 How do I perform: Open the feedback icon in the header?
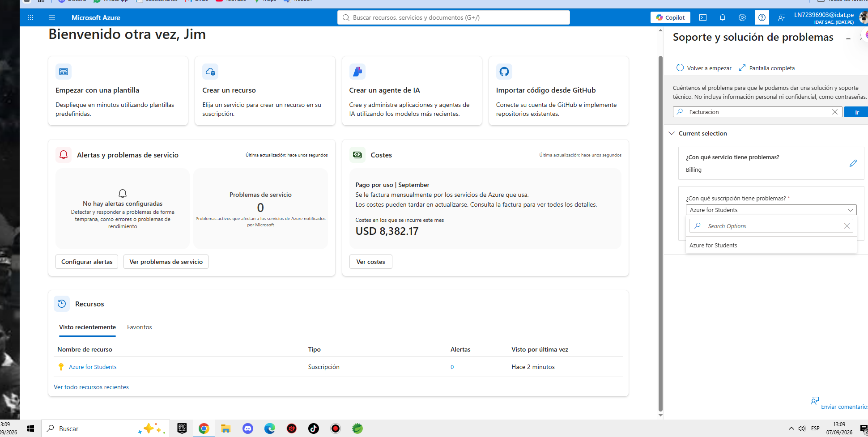(x=782, y=17)
